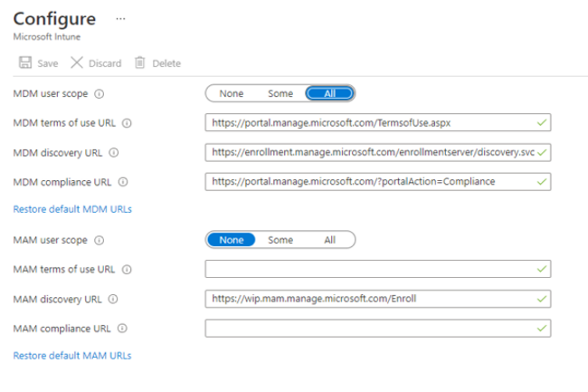Set MAM user scope to All

[x=329, y=240]
